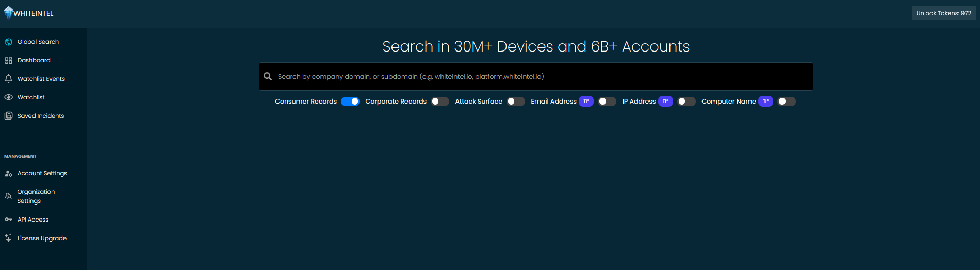Disable the Consumer Records toggle
The image size is (980, 270).
350,102
